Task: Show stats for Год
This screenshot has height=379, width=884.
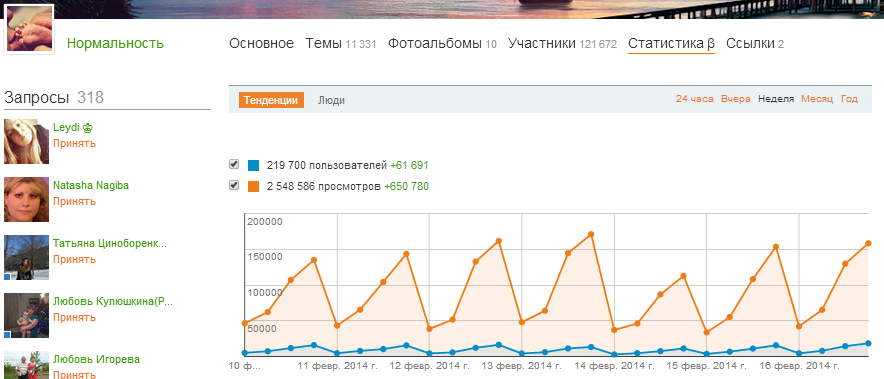Action: (849, 99)
